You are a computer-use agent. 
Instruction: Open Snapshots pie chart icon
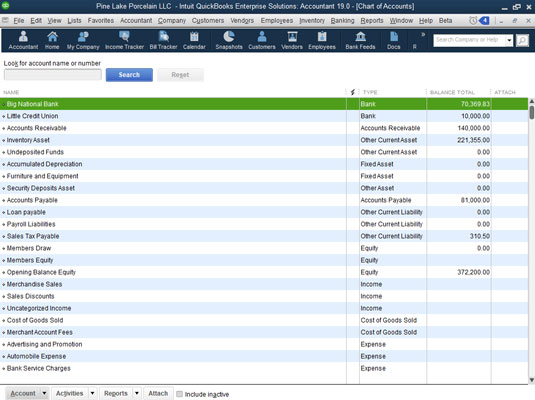229,40
